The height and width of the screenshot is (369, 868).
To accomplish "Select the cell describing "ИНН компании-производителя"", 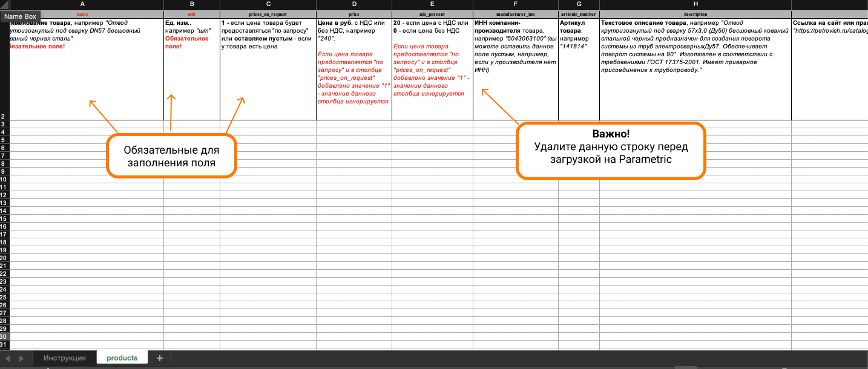I will (x=516, y=69).
